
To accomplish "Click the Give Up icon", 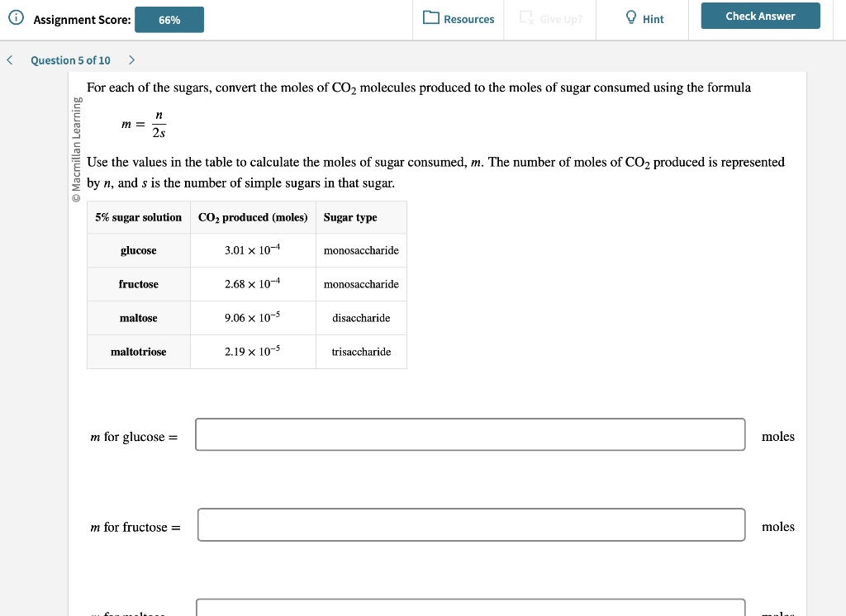I will coord(526,18).
